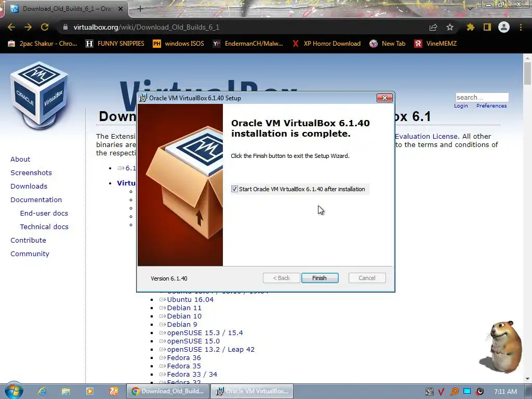Click openSUSE 15.3 / 15.4 link
This screenshot has height=399, width=532.
click(205, 333)
